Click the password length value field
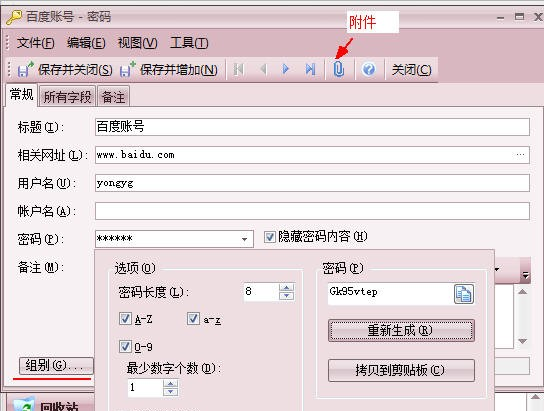Screen dimensions: 544x411 (x=261, y=292)
